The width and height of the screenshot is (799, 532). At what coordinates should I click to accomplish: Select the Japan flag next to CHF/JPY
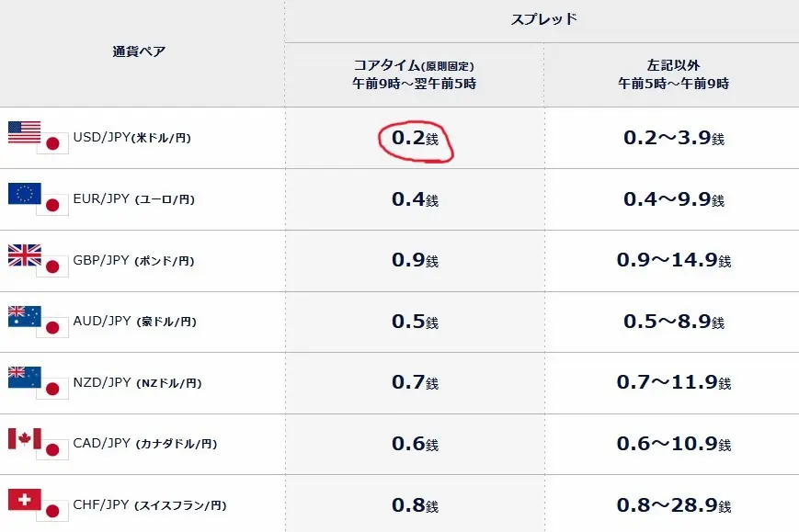[x=53, y=511]
